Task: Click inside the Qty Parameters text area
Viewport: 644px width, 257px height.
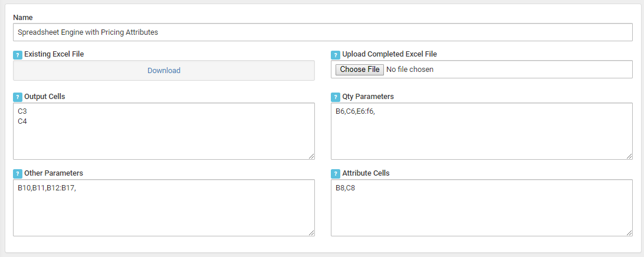Action: pos(481,136)
